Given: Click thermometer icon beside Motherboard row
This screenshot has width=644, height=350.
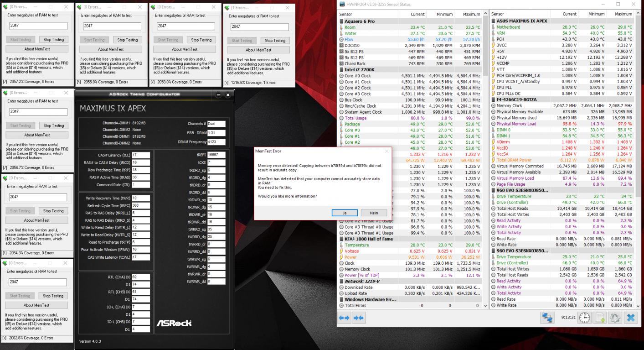Looking at the screenshot, I should 493,27.
